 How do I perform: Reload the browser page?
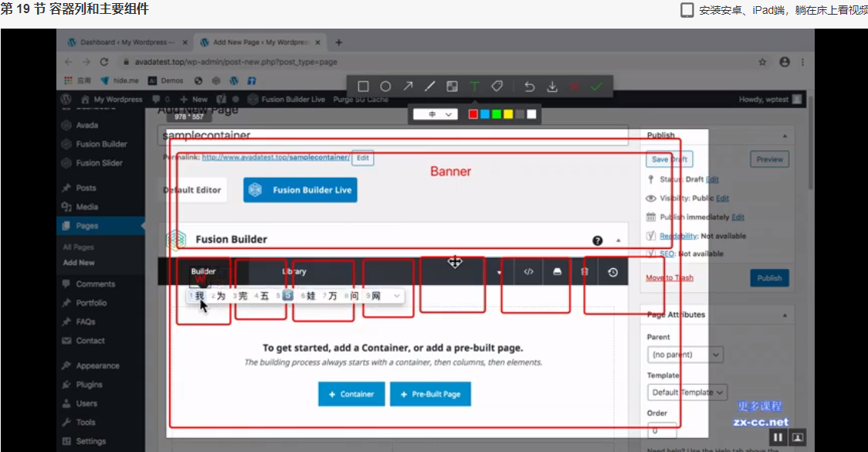coord(104,62)
